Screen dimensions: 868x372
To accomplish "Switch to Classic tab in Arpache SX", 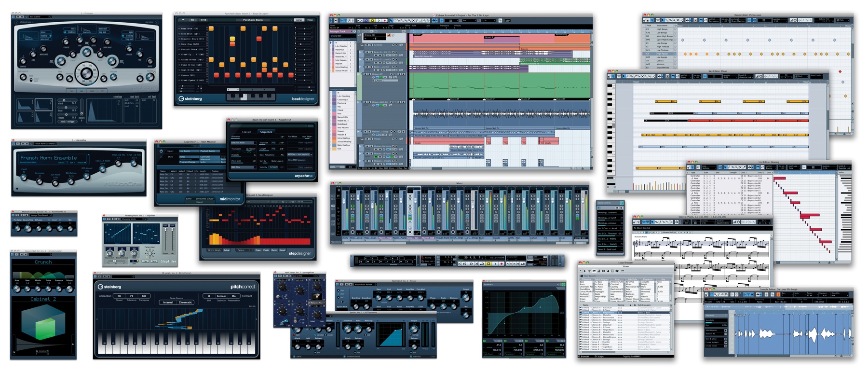I will click(246, 132).
